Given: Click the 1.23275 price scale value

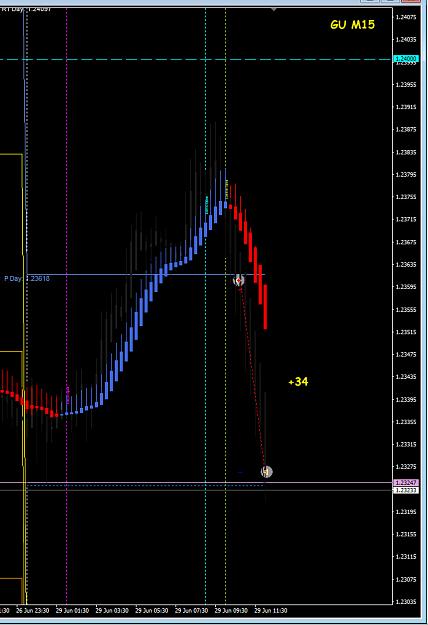Looking at the screenshot, I should [406, 466].
